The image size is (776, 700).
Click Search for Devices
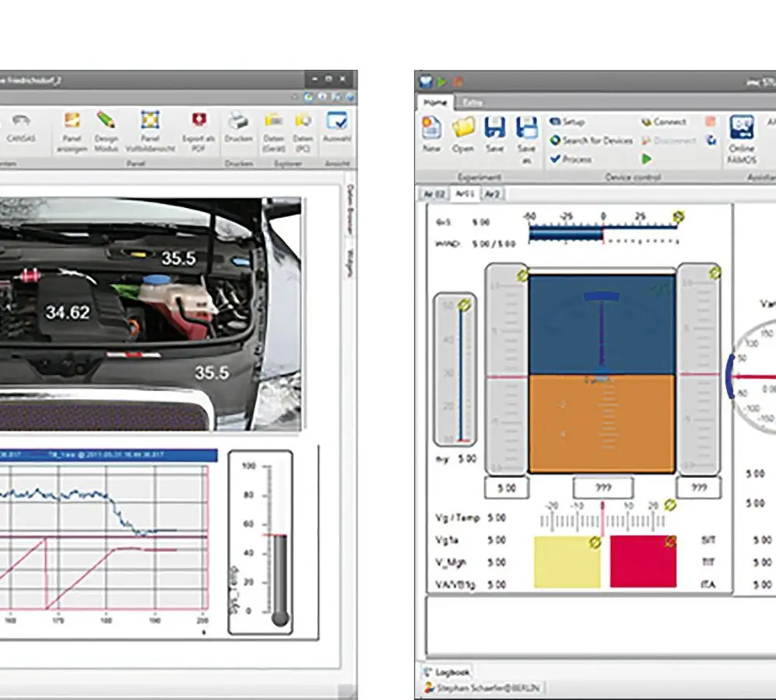tap(591, 140)
